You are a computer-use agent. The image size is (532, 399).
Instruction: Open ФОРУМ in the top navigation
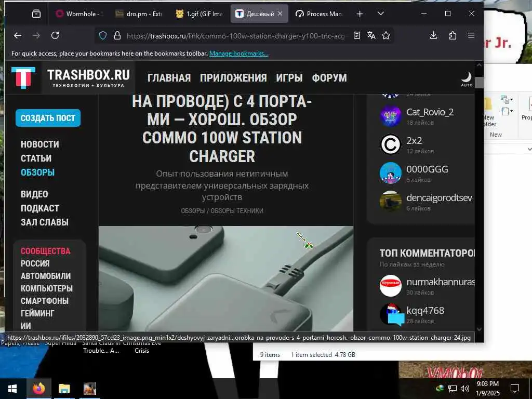pyautogui.click(x=329, y=78)
